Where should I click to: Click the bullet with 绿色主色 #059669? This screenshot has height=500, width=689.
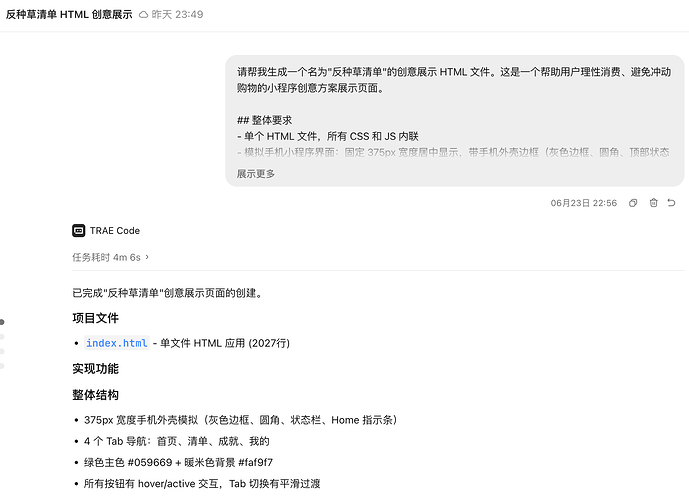coord(178,462)
